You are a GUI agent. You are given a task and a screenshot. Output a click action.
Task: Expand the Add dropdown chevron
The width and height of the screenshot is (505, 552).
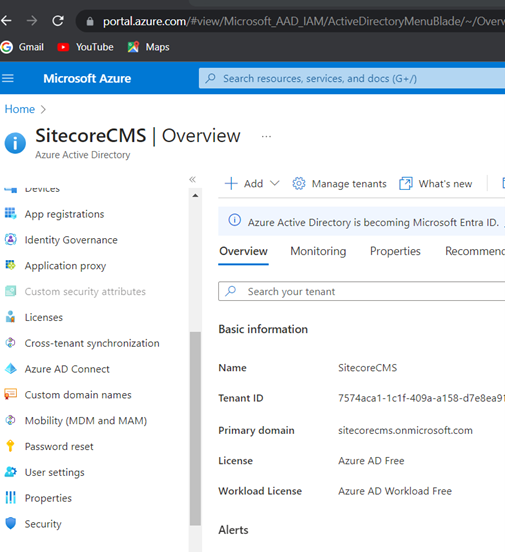tap(274, 183)
